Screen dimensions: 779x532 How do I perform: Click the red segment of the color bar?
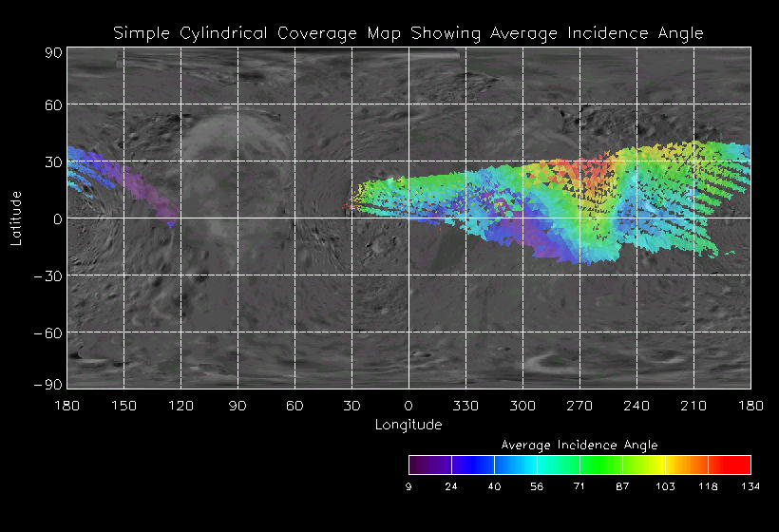[x=730, y=465]
